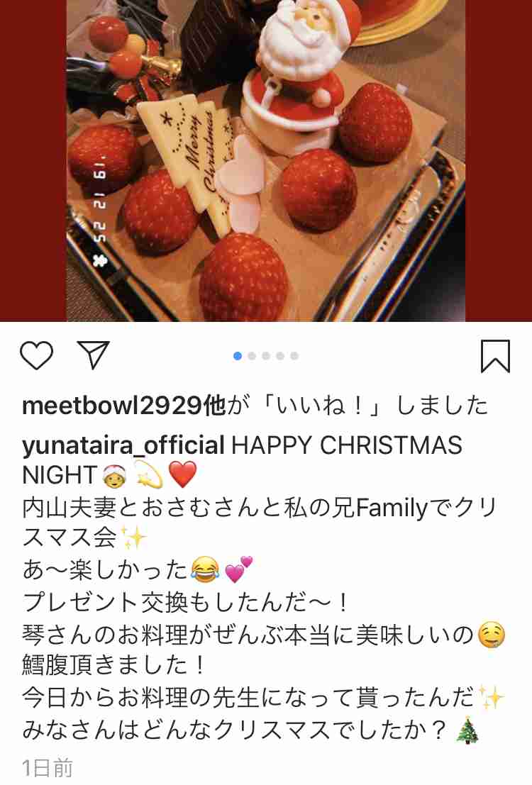This screenshot has width=532, height=785.
Task: View others who liked via 他
Action: (215, 406)
